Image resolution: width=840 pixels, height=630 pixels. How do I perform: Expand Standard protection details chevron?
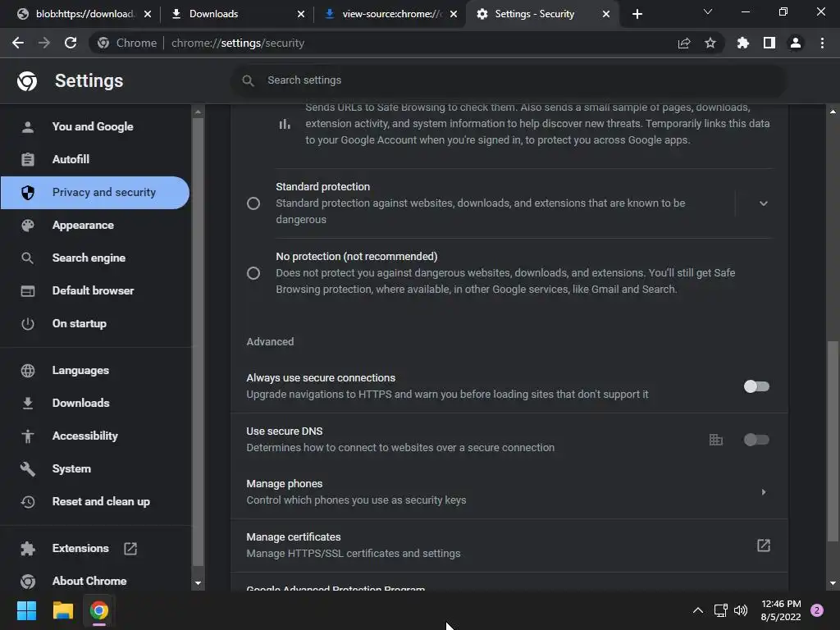click(764, 203)
